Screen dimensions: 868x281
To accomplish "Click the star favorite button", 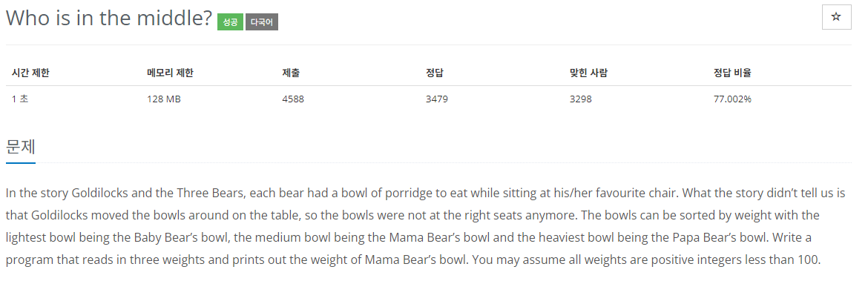I will coord(836,17).
